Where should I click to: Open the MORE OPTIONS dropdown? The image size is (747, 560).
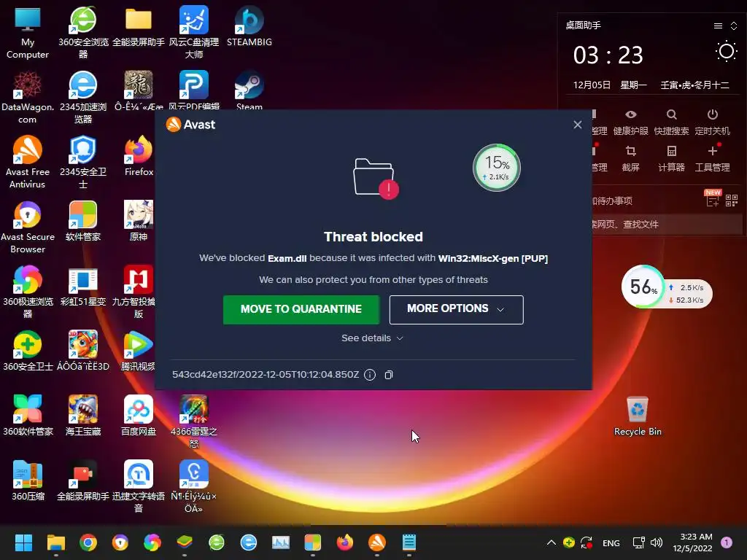pyautogui.click(x=456, y=309)
